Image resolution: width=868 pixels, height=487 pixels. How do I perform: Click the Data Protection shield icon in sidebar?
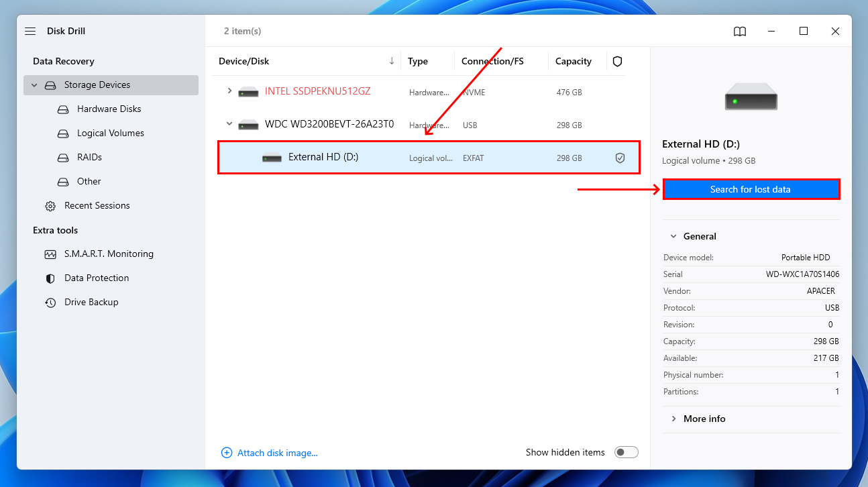(50, 278)
